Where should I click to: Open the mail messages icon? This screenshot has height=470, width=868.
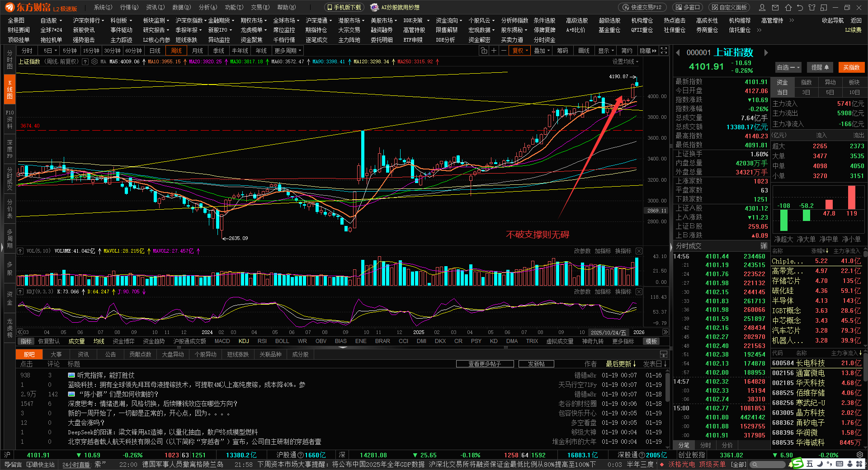[775, 7]
